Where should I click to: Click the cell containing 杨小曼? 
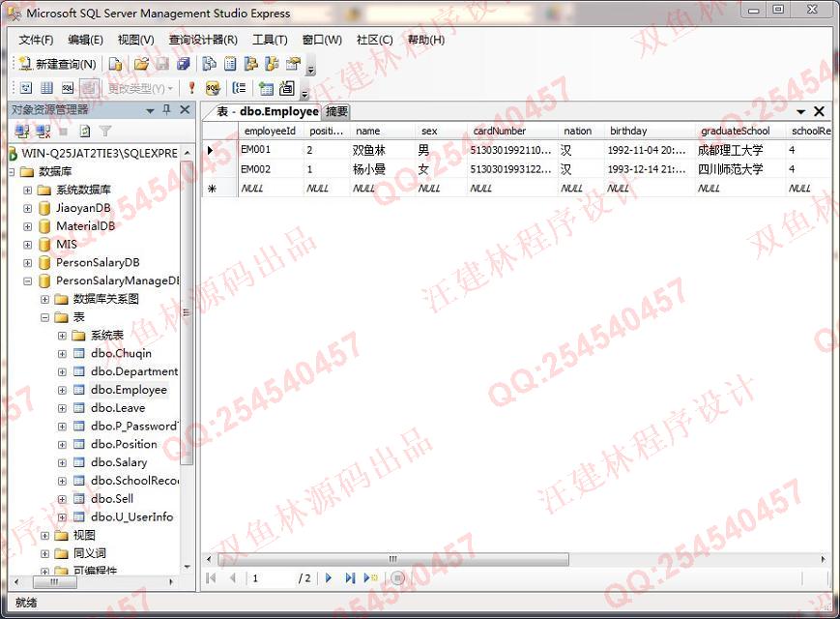tap(382, 169)
